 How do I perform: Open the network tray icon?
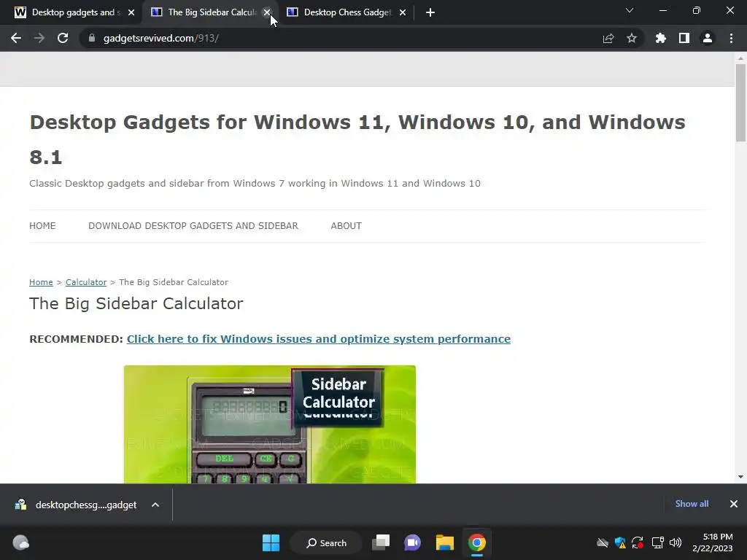point(657,542)
